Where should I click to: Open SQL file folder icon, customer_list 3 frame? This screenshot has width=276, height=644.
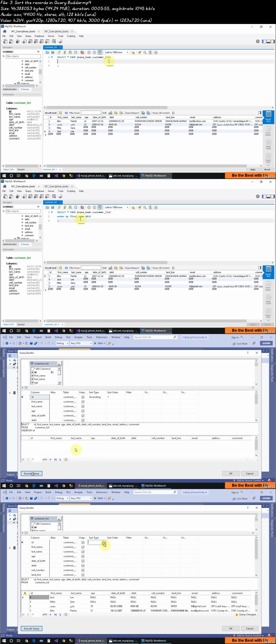47,207
